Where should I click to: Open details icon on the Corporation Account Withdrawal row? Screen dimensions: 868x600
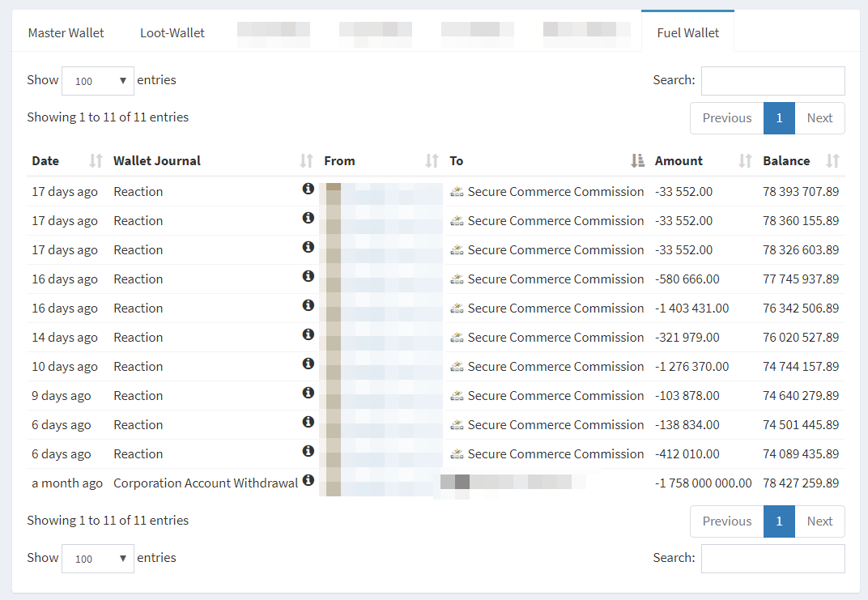tap(308, 479)
